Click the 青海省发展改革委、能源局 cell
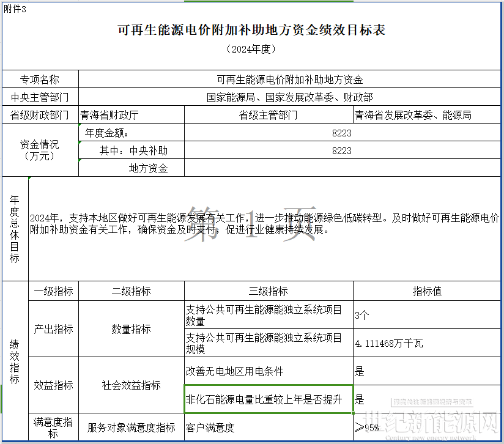Screen dimensions: 504x444 click(x=427, y=115)
